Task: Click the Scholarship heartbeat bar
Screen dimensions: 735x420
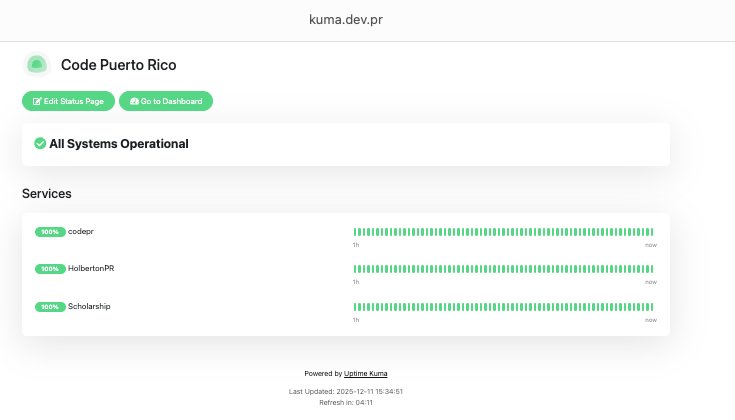Action: tap(503, 307)
